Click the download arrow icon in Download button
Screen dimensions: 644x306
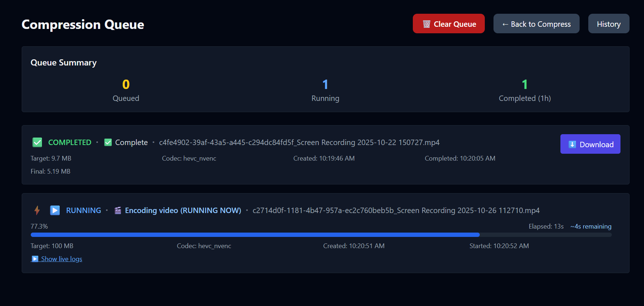(572, 144)
